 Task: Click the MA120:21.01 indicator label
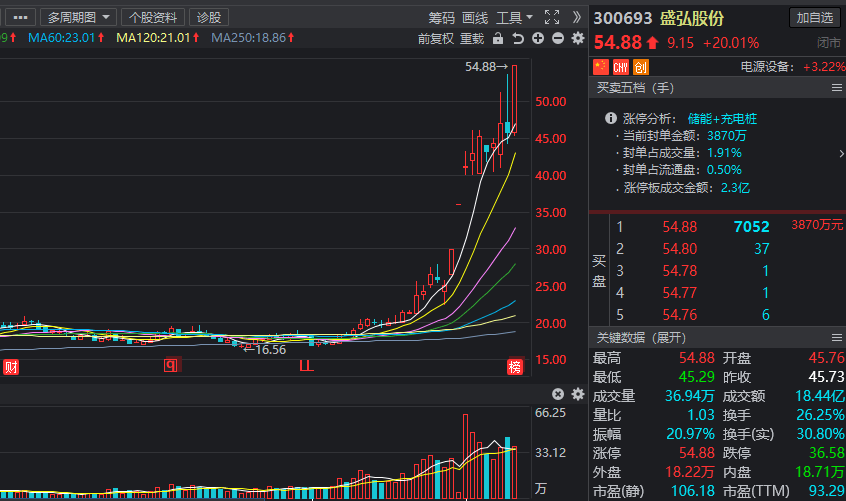click(158, 38)
